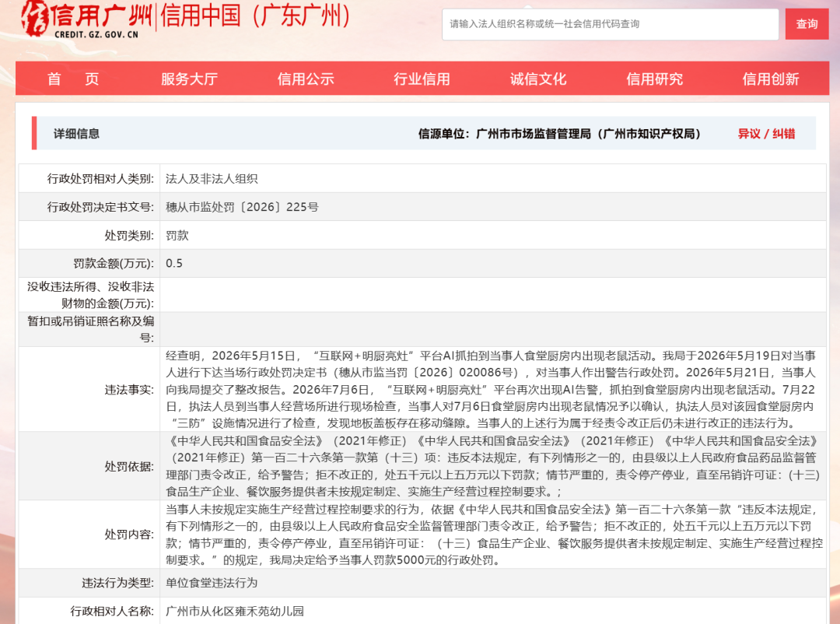
Task: Click the 违法事实 row label
Action: coord(129,390)
